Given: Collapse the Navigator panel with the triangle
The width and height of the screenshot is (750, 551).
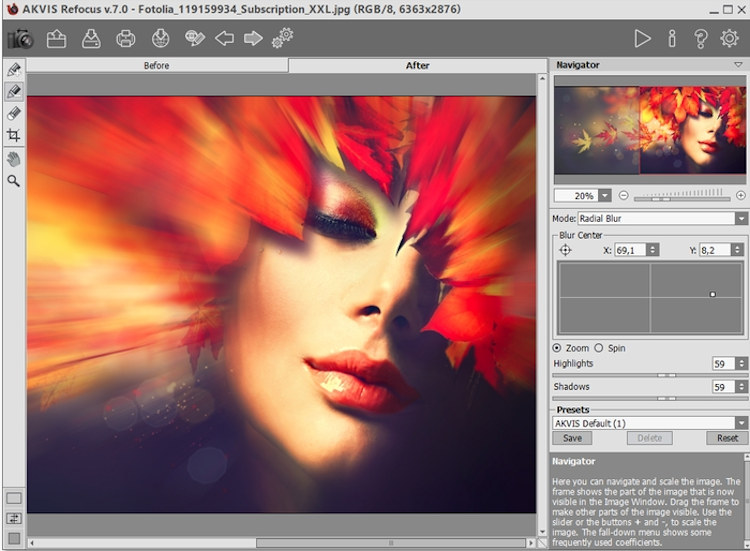Looking at the screenshot, I should click(739, 65).
